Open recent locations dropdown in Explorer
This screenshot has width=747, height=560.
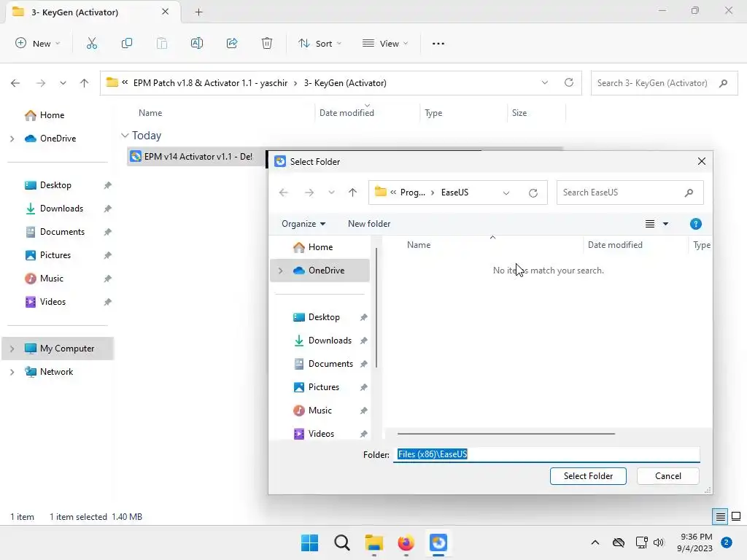point(63,83)
